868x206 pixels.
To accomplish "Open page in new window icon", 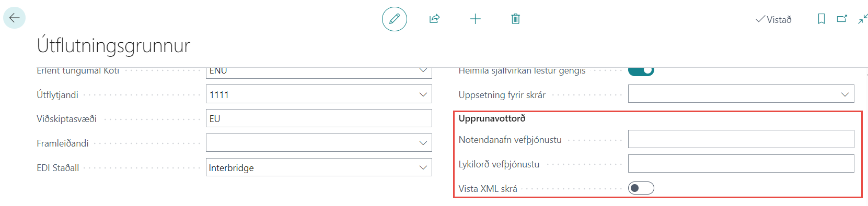I will (842, 19).
